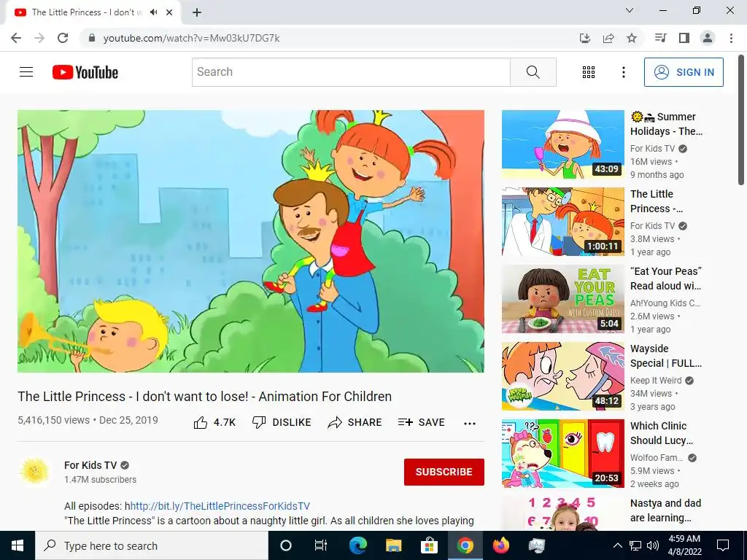This screenshot has width=747, height=560.
Task: Open Chrome media controls icon
Action: (x=661, y=38)
